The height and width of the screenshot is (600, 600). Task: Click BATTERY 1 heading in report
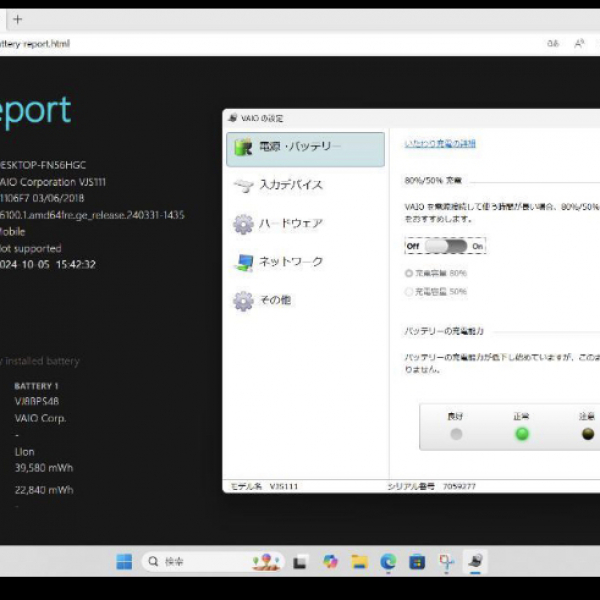pos(36,386)
